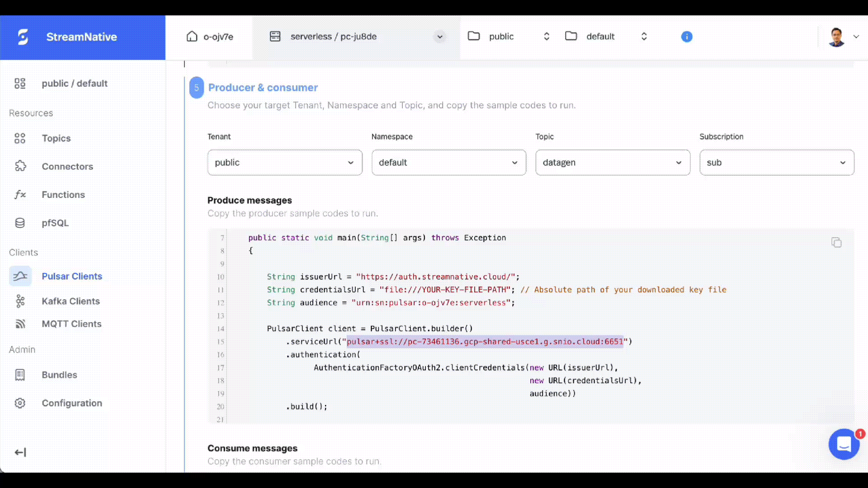The image size is (868, 488).
Task: Copy the producer sample code
Action: tap(836, 243)
